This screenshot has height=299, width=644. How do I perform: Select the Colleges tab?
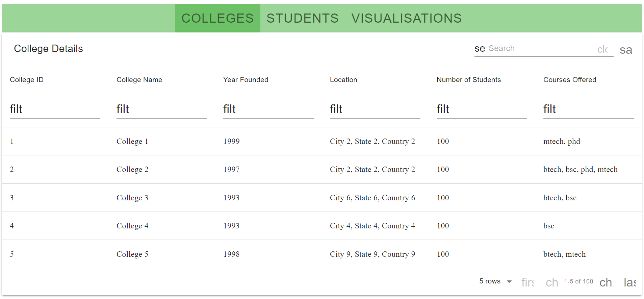(217, 18)
